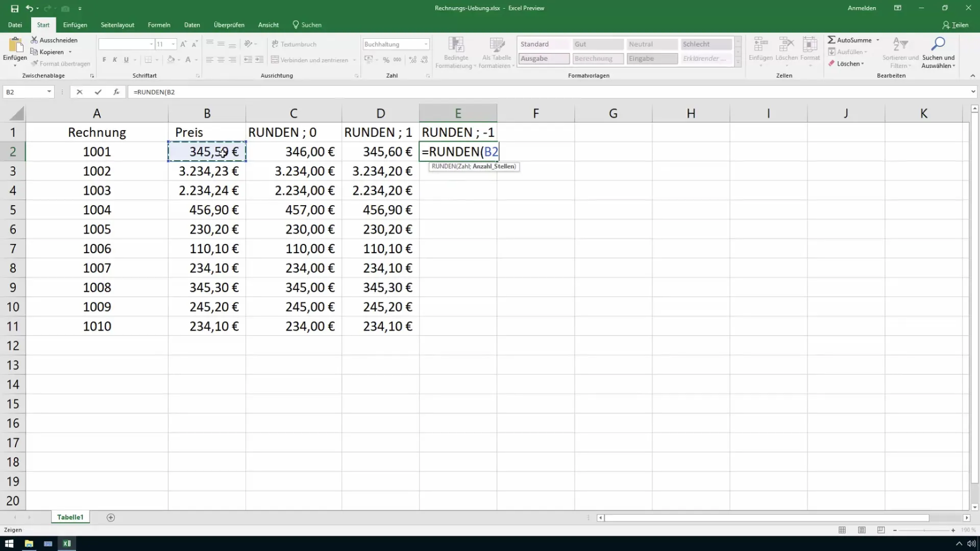Apply the Gut cell style

598,44
